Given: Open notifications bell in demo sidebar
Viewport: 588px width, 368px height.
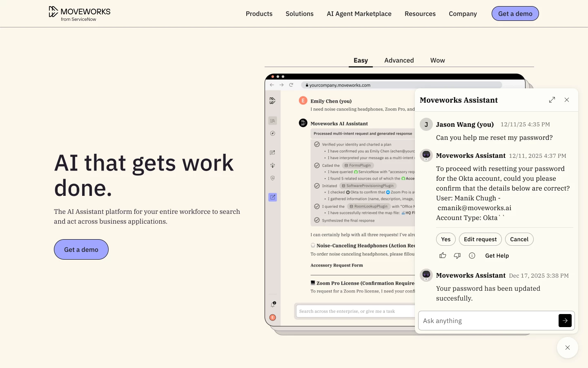Looking at the screenshot, I should 273,305.
